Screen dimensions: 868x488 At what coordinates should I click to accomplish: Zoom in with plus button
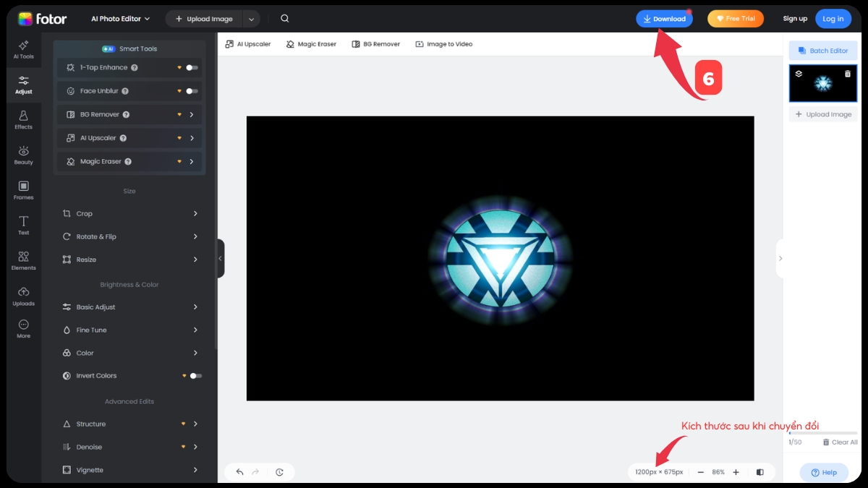coord(736,472)
